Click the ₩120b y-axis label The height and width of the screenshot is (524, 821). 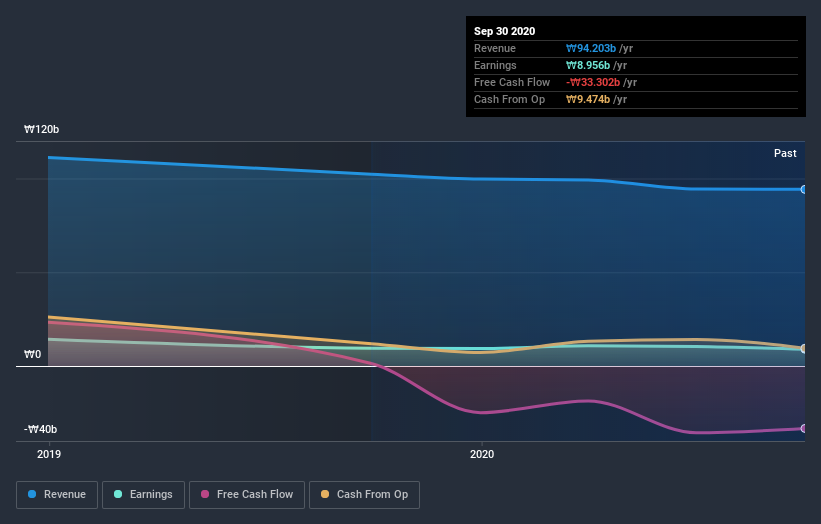point(41,129)
